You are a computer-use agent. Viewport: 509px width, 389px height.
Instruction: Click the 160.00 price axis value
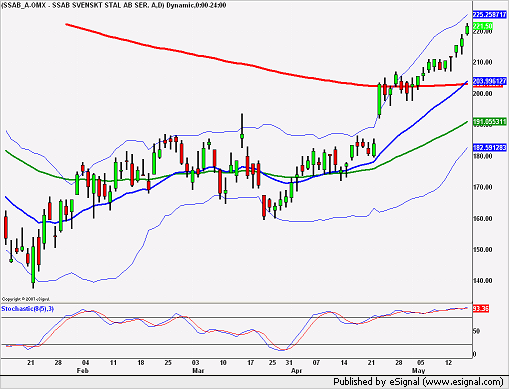coord(482,218)
